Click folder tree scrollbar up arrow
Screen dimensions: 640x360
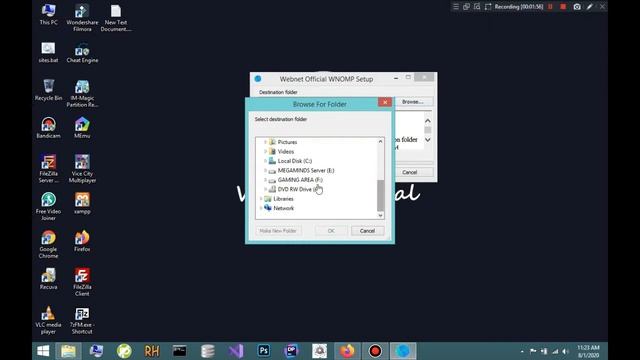(380, 141)
